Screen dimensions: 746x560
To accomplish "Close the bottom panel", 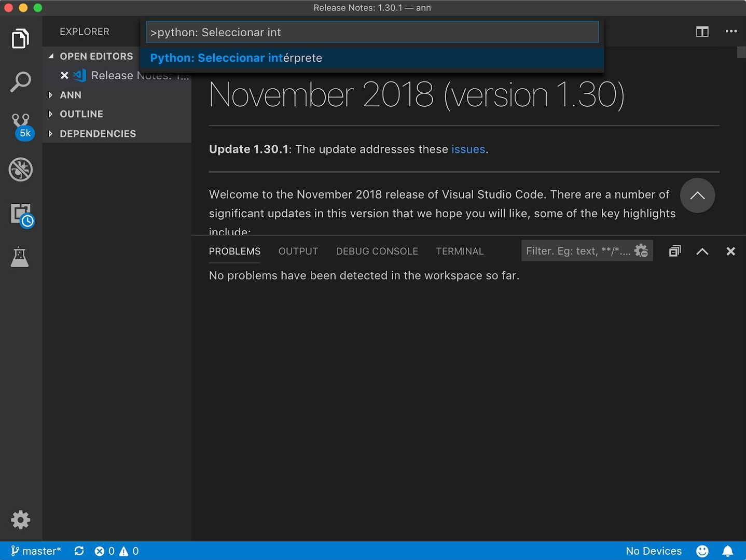I will click(x=731, y=251).
